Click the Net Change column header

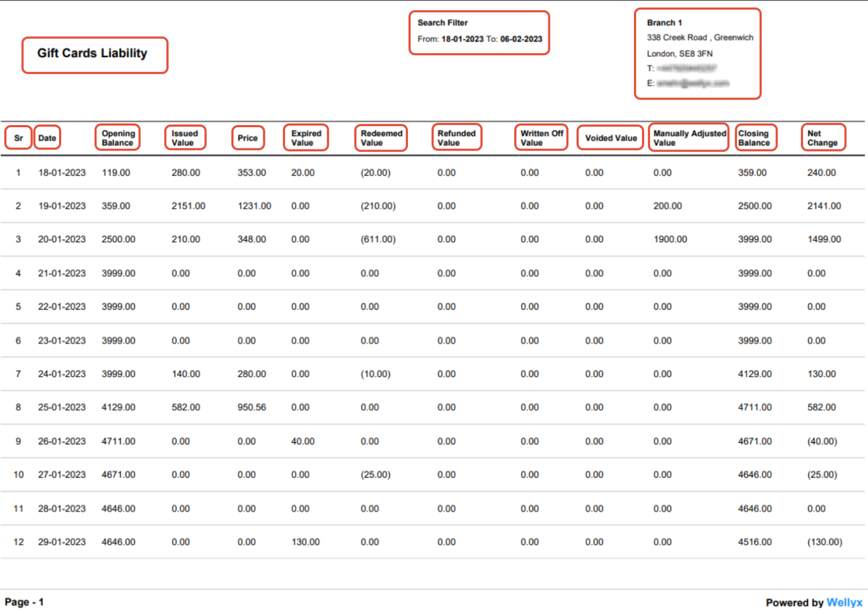(x=822, y=138)
